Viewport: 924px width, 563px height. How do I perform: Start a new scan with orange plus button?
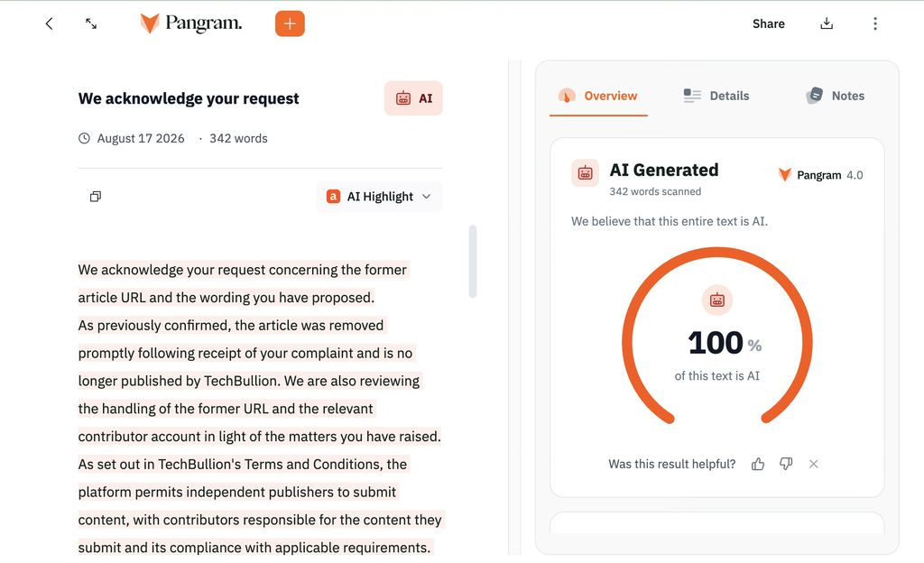click(290, 23)
